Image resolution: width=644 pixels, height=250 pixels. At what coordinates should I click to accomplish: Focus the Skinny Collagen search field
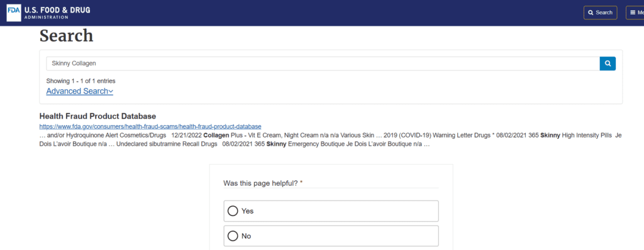[323, 63]
